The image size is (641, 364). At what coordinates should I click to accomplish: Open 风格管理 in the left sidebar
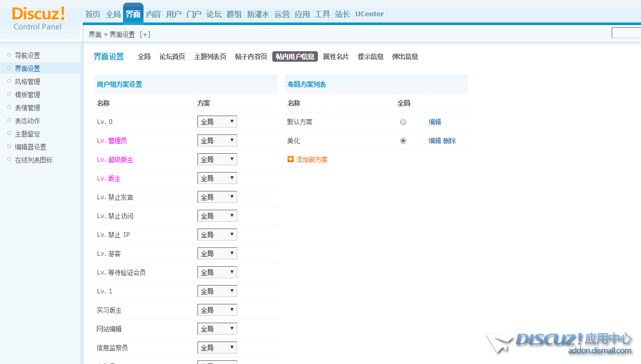(x=27, y=82)
